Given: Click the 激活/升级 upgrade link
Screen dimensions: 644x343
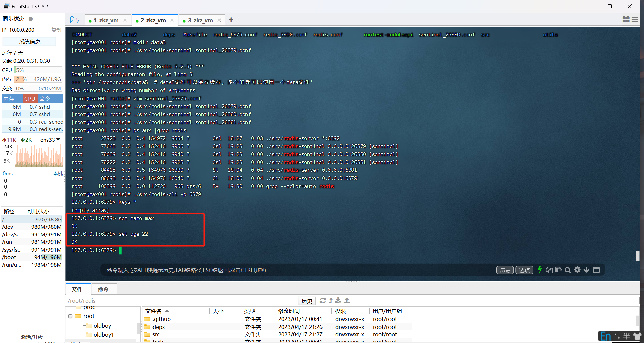Looking at the screenshot, I should (x=32, y=337).
